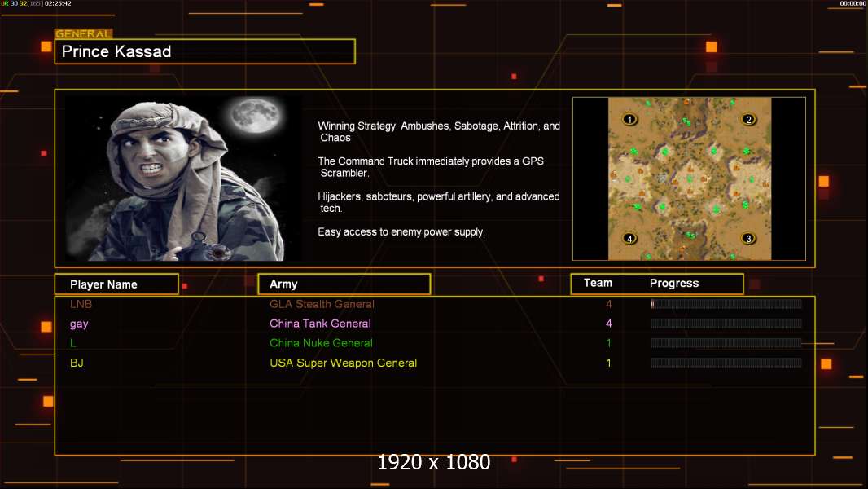Click China Tank General army entry
868x489 pixels.
[x=320, y=324]
